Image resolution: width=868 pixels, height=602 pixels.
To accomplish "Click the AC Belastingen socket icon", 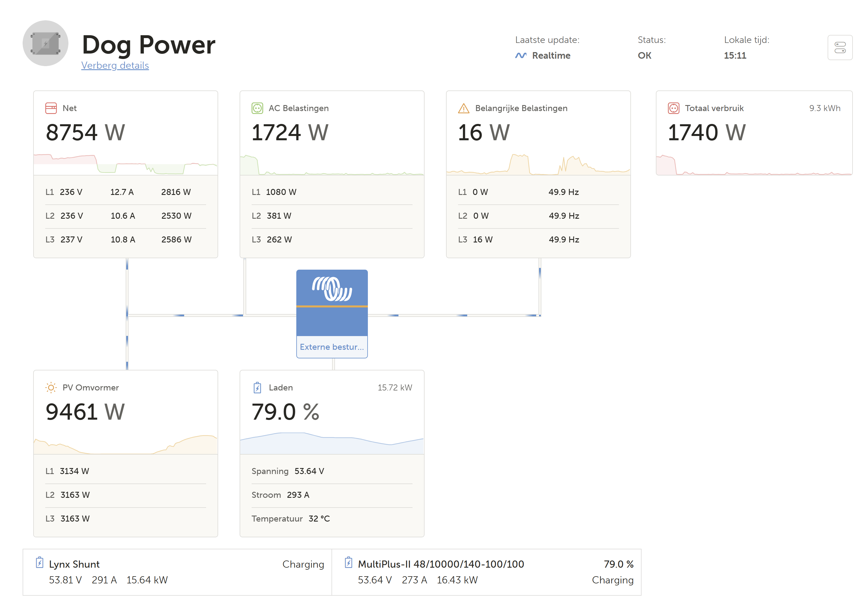I will pyautogui.click(x=257, y=108).
